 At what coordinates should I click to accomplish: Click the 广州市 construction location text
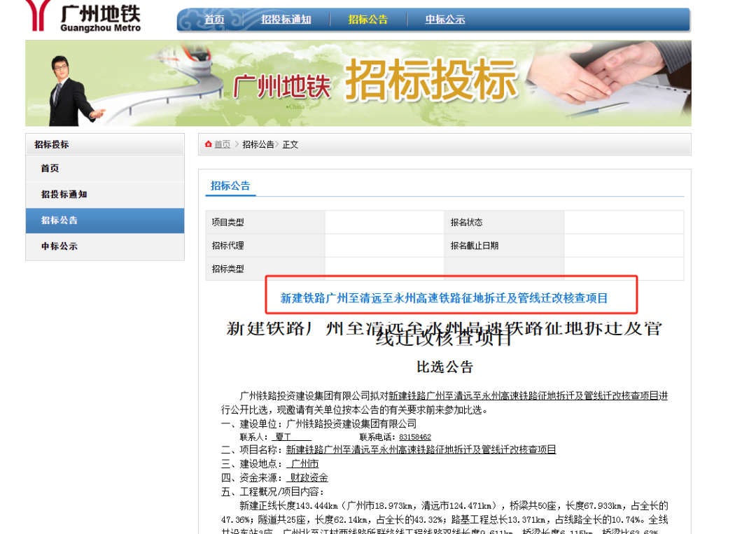pos(305,463)
